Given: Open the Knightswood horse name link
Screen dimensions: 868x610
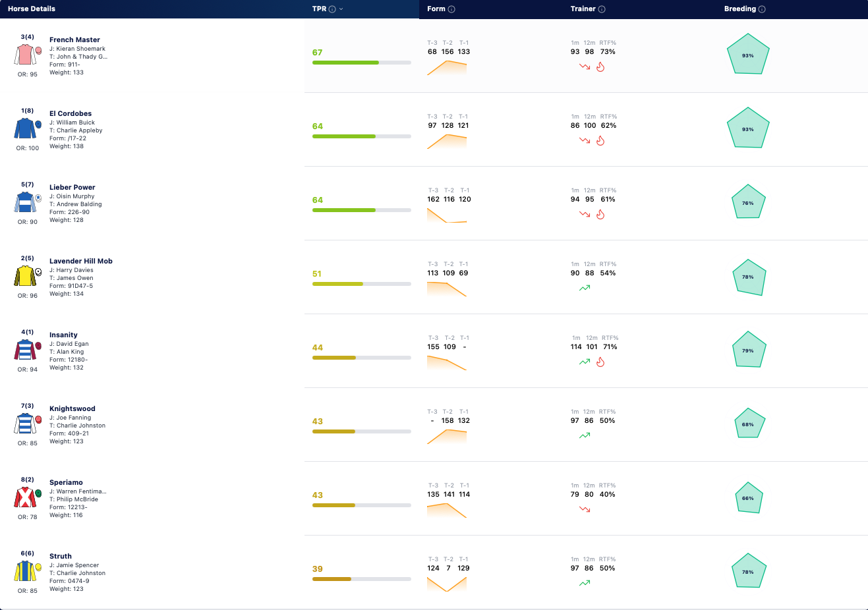Looking at the screenshot, I should tap(72, 408).
